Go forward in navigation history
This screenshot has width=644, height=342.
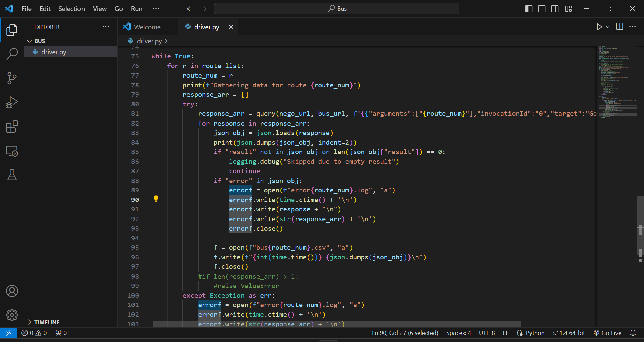click(x=204, y=9)
